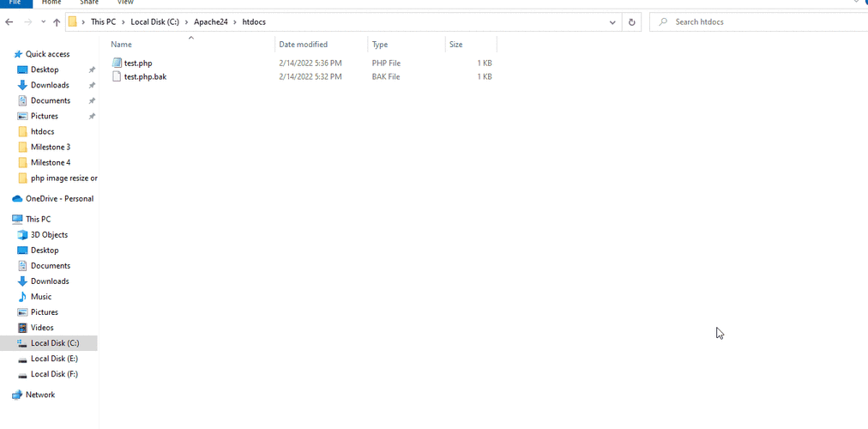The width and height of the screenshot is (868, 429).
Task: Open Network in navigation pane
Action: (x=40, y=395)
